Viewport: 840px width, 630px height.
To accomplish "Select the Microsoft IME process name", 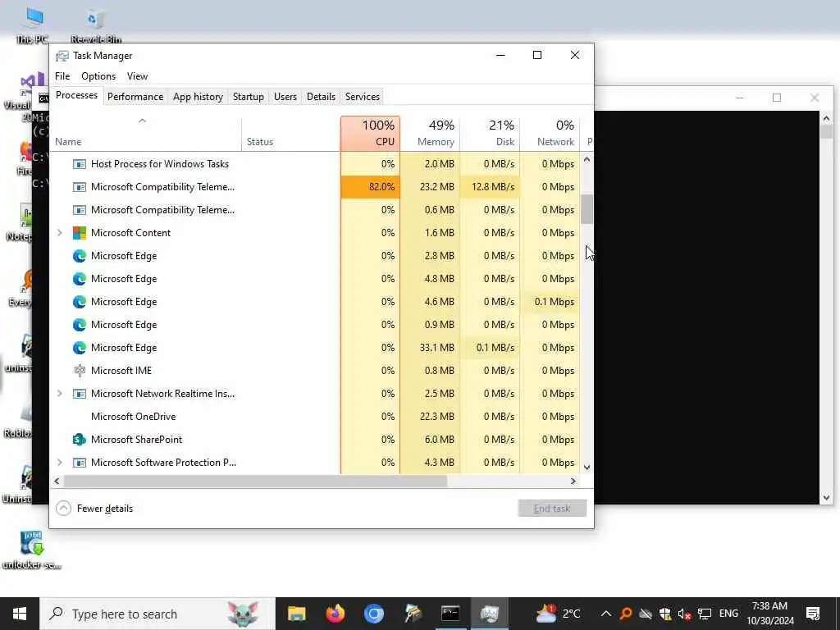I will [121, 370].
